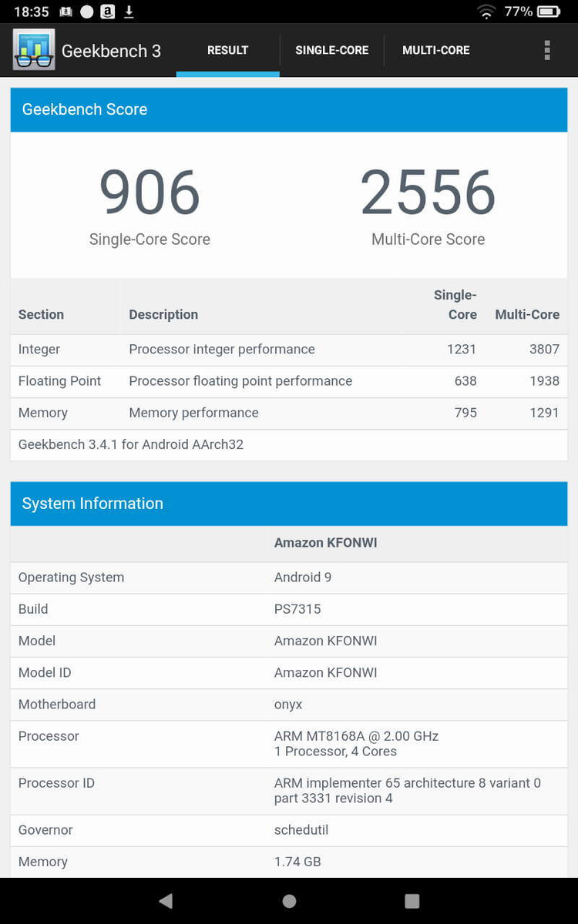The image size is (578, 924).
Task: Tap the Section column header
Action: [41, 314]
